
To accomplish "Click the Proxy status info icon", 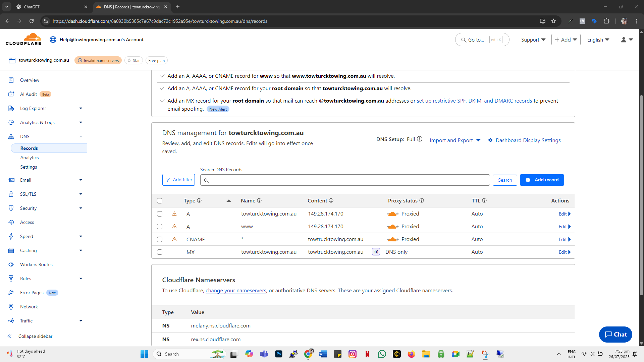I will (x=422, y=200).
